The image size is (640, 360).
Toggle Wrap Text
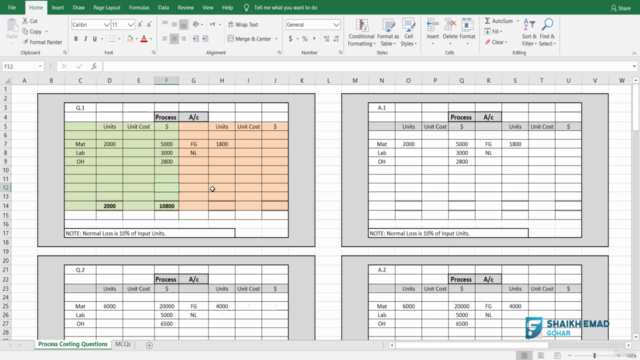243,24
